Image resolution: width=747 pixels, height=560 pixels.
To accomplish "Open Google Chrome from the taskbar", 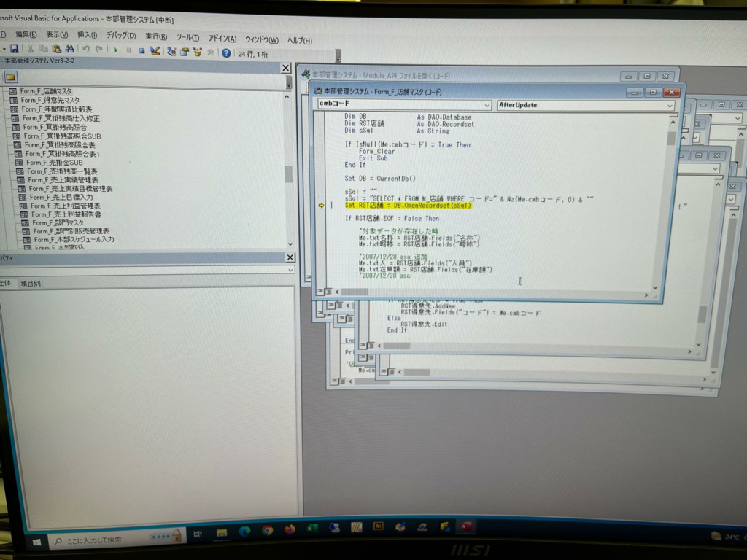I will pyautogui.click(x=267, y=530).
